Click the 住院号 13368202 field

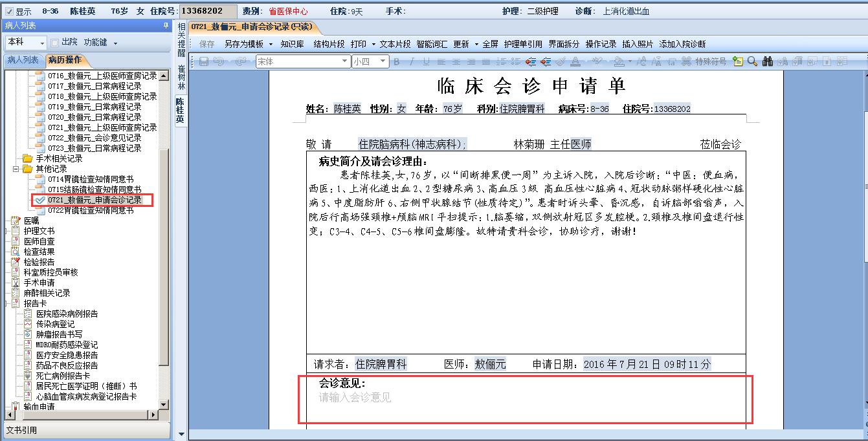tap(207, 11)
